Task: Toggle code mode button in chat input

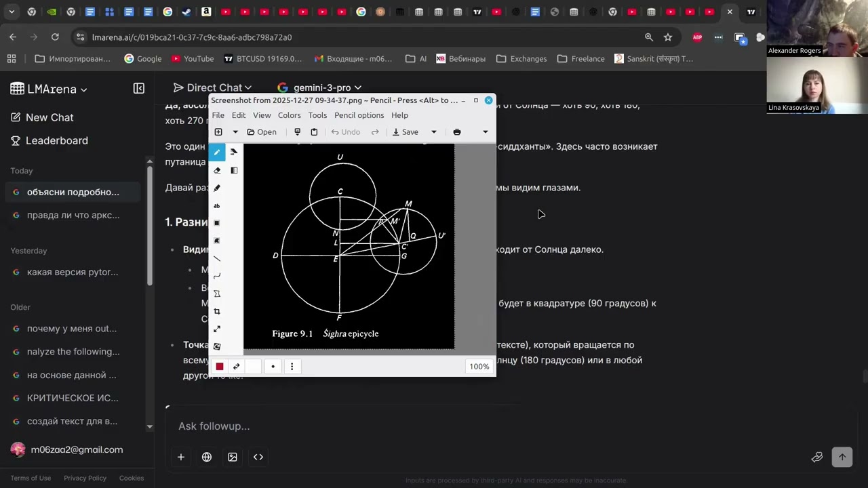Action: point(258,457)
